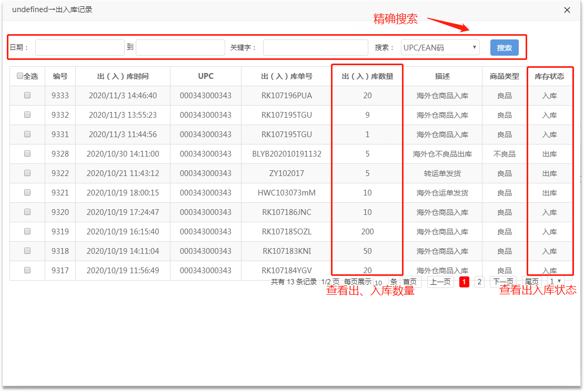This screenshot has height=392, width=584.
Task: Go to the 首页 first page
Action: tap(410, 282)
